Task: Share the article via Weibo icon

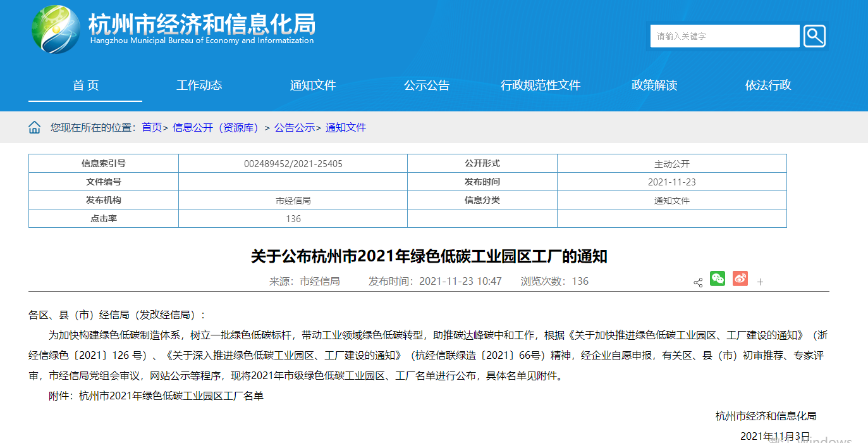Action: click(740, 278)
